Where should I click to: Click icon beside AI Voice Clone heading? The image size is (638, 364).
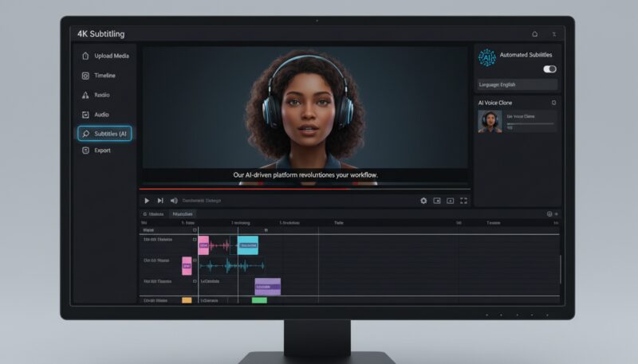coord(553,103)
